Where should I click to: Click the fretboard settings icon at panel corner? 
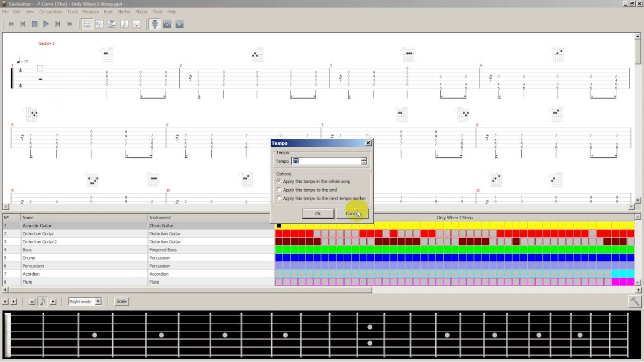tap(634, 301)
